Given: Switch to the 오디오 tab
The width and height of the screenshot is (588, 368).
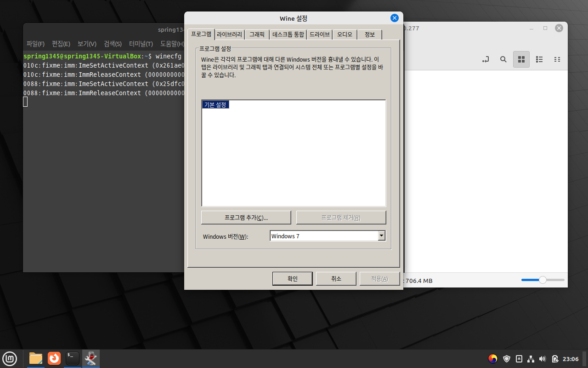Looking at the screenshot, I should pos(345,34).
